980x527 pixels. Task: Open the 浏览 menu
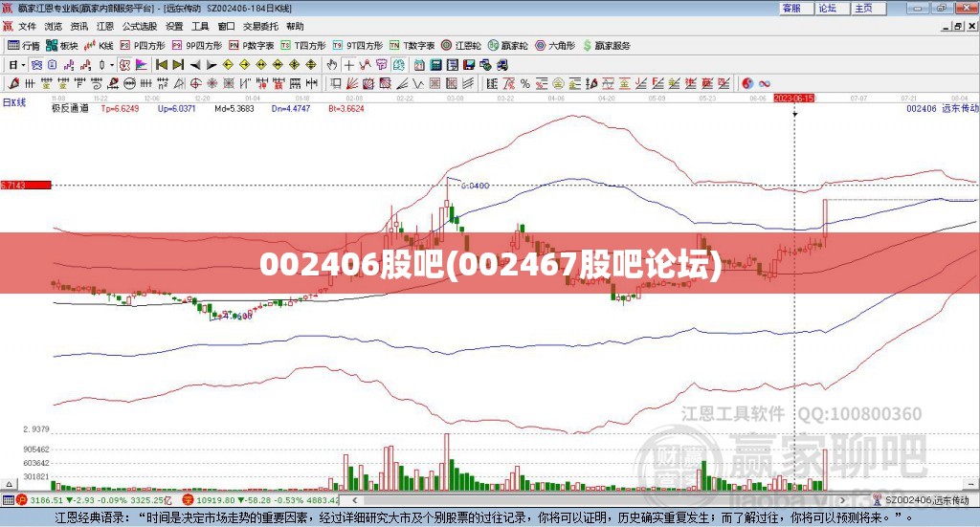54,26
